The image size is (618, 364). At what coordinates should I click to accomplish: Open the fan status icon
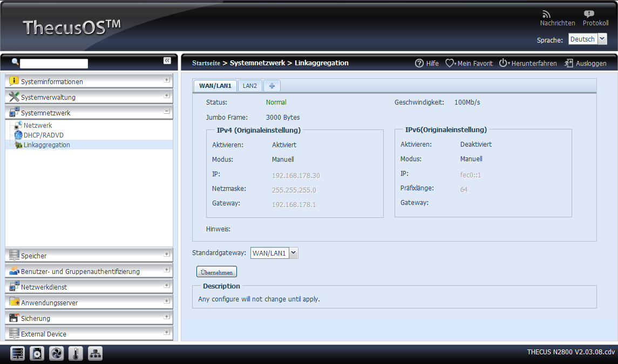click(57, 354)
